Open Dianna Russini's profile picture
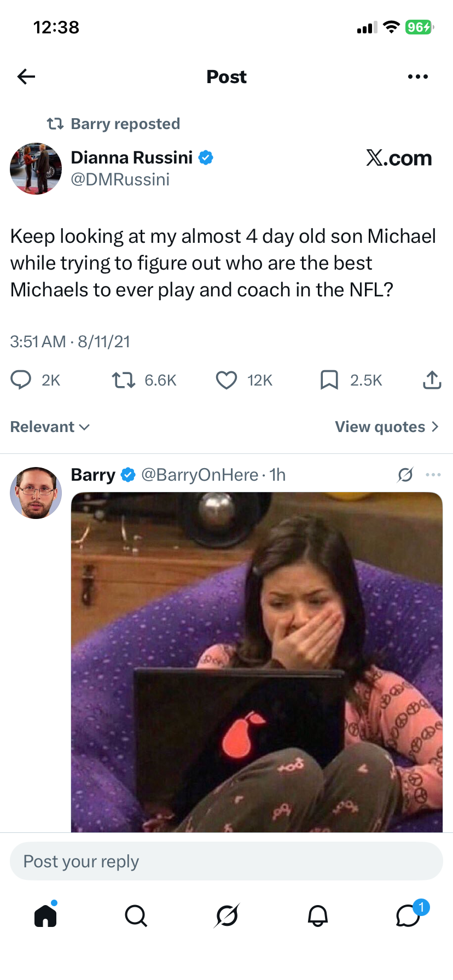Image resolution: width=453 pixels, height=980 pixels. click(36, 168)
